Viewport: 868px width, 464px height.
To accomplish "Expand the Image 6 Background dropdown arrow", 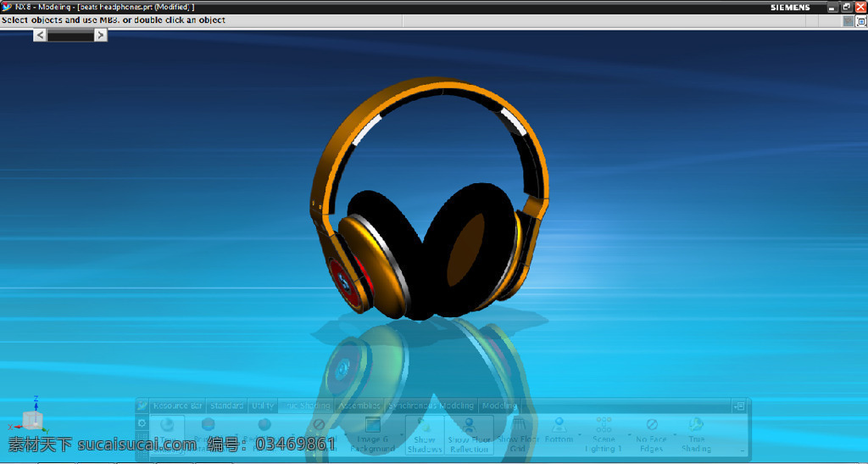I will click(x=400, y=435).
